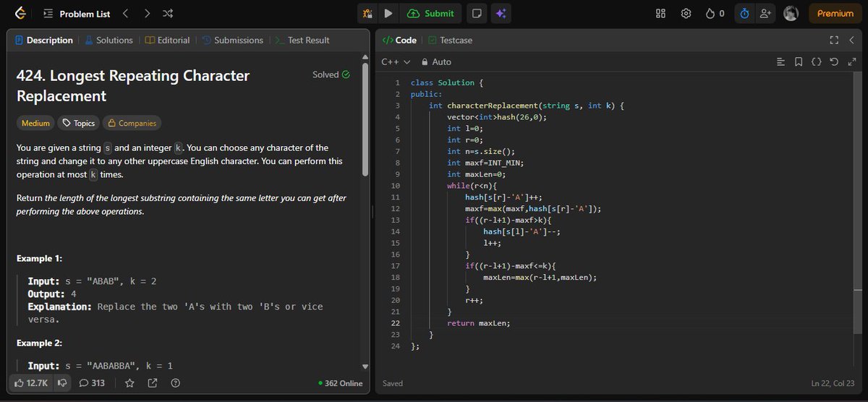
Task: Run the code with play button
Action: point(388,13)
